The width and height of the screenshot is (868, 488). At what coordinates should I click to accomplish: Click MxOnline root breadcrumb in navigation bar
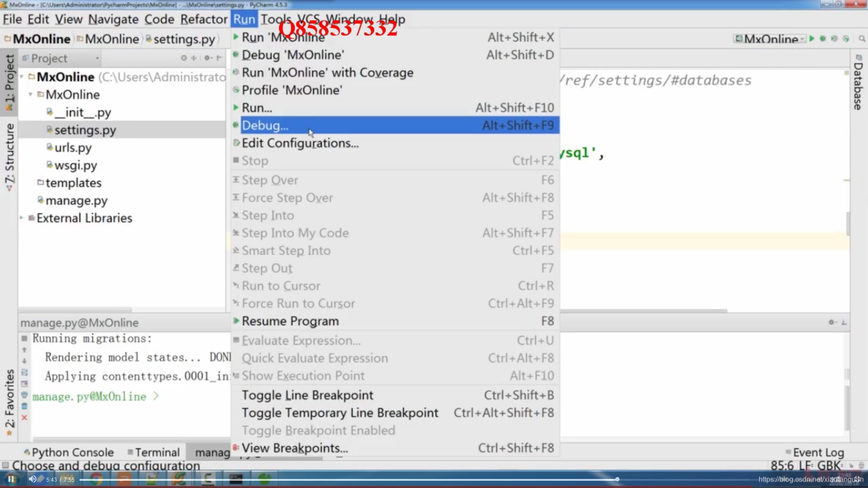(38, 39)
